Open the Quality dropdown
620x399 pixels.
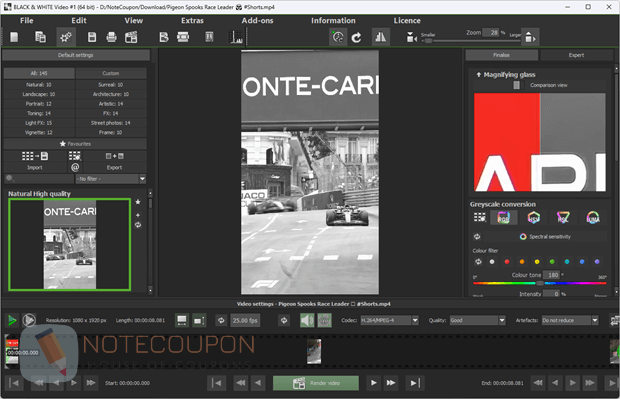477,320
